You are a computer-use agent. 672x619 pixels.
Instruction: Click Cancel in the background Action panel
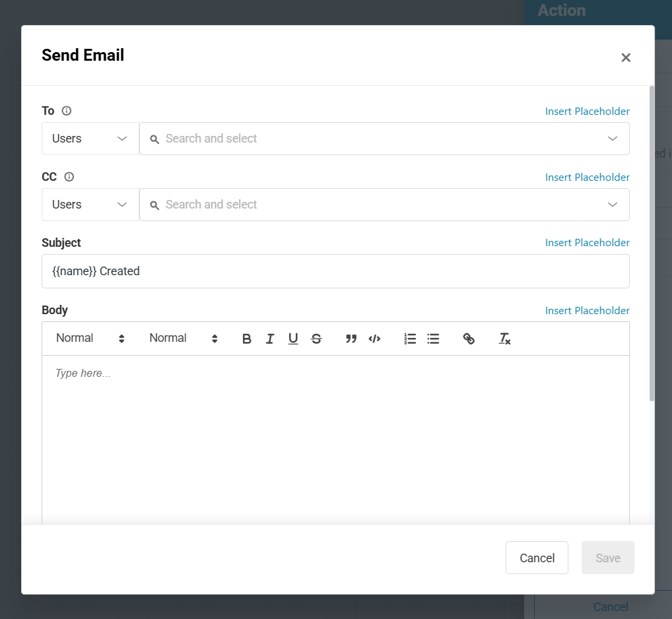[x=611, y=607]
